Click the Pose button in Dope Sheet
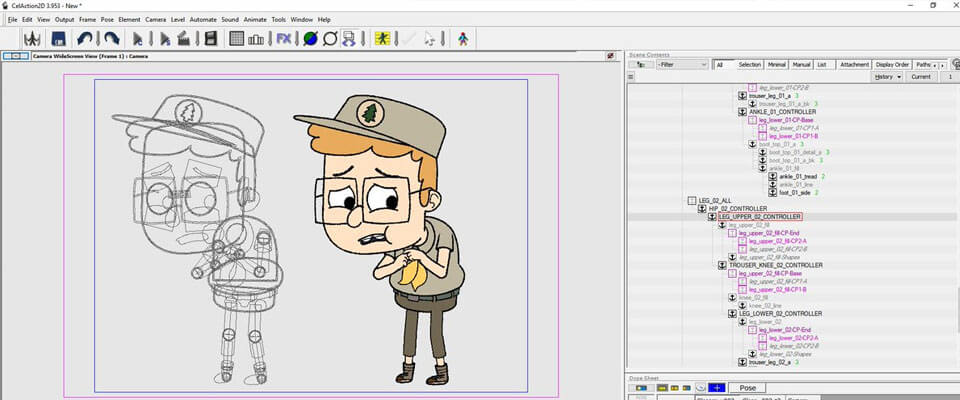 [x=747, y=387]
